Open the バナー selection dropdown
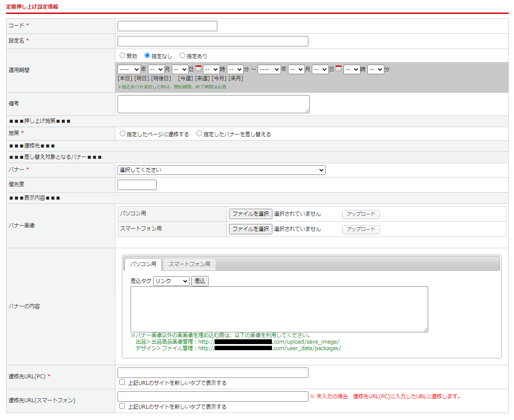Screen dimensions: 514x420 (221, 170)
